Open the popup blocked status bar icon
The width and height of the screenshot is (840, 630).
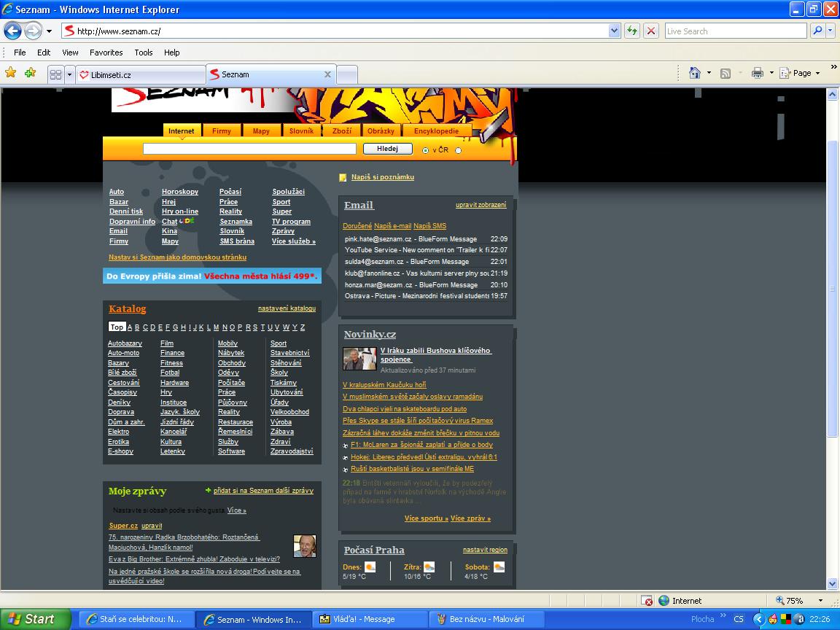point(647,601)
